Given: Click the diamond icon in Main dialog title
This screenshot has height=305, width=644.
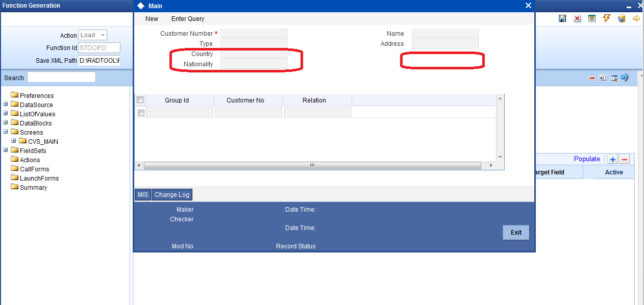Looking at the screenshot, I should (141, 6).
